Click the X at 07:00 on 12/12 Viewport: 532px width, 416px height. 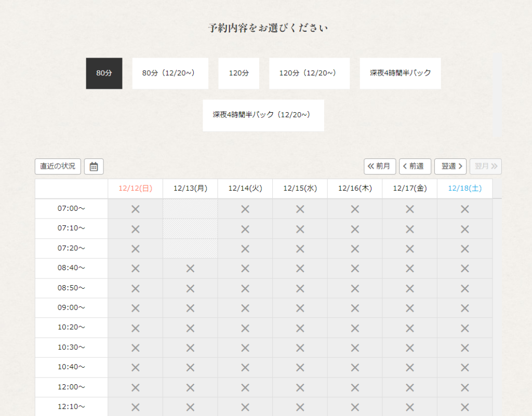[136, 209]
